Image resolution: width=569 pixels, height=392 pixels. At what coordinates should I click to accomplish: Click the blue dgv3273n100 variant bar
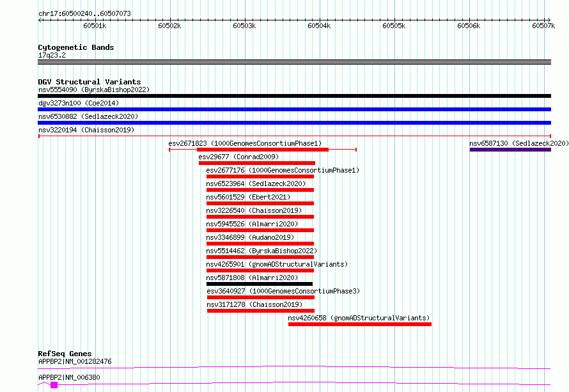point(294,109)
